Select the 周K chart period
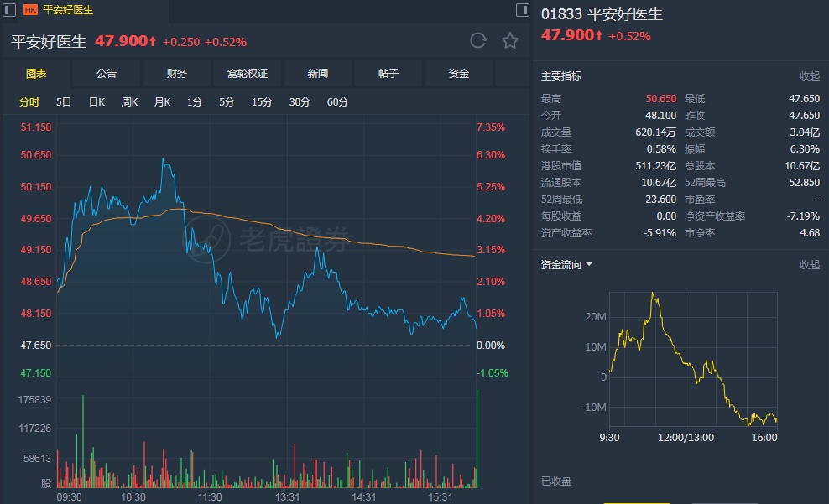This screenshot has width=829, height=504. (x=129, y=102)
